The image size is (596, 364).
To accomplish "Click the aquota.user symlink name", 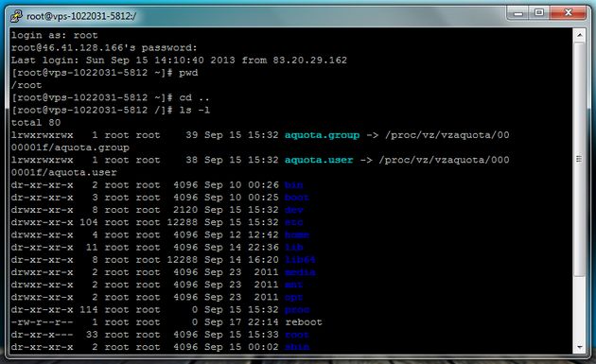I will tap(319, 160).
